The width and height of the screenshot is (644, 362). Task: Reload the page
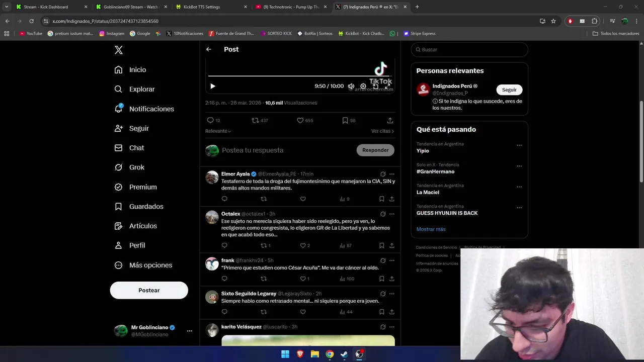click(31, 21)
